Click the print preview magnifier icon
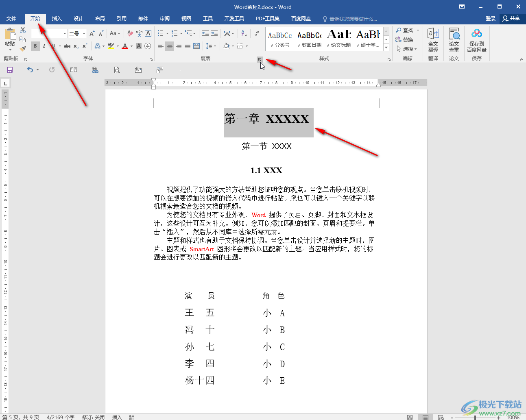The width and height of the screenshot is (526, 420). [117, 70]
